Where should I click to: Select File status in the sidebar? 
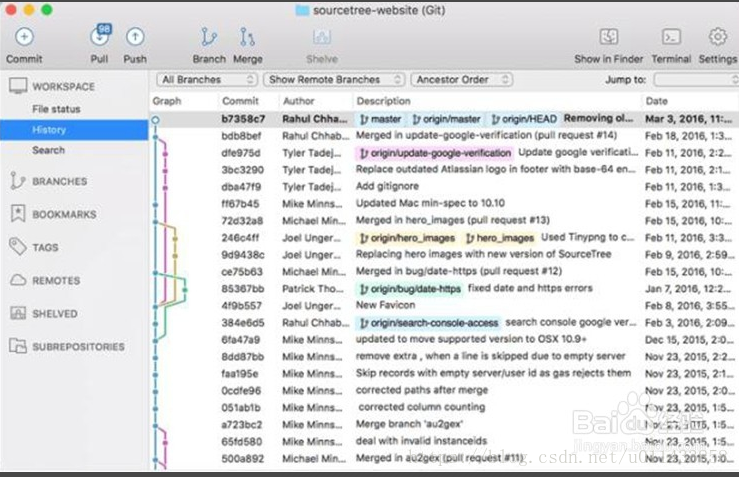[56, 109]
